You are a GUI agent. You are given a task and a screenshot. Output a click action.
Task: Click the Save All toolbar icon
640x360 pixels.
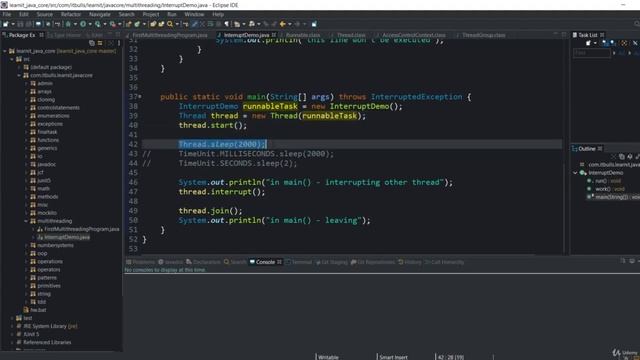[x=28, y=24]
